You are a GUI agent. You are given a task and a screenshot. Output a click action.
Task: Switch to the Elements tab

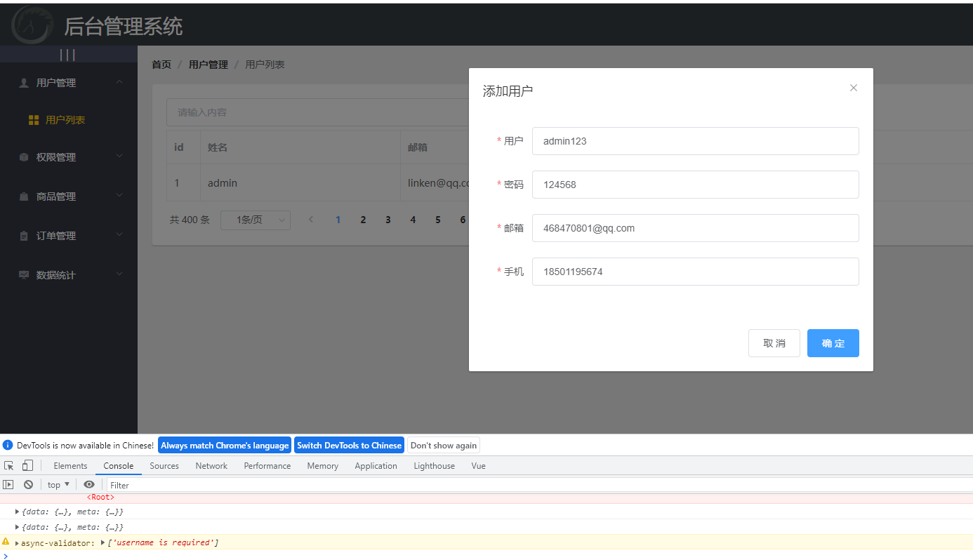(70, 466)
